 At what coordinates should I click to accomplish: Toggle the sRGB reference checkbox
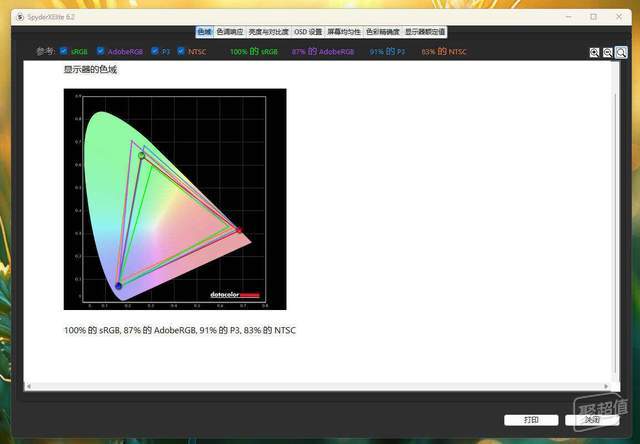pos(63,51)
